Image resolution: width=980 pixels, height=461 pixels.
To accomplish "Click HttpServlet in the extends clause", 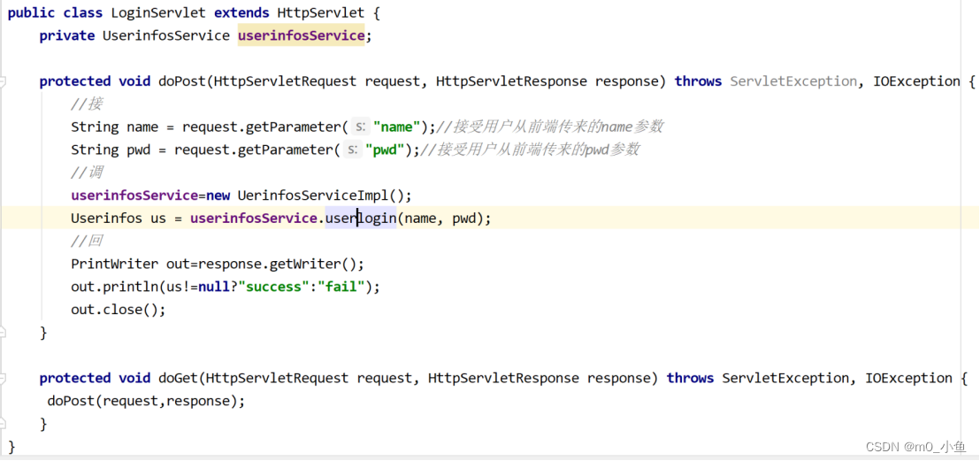I will tap(321, 12).
